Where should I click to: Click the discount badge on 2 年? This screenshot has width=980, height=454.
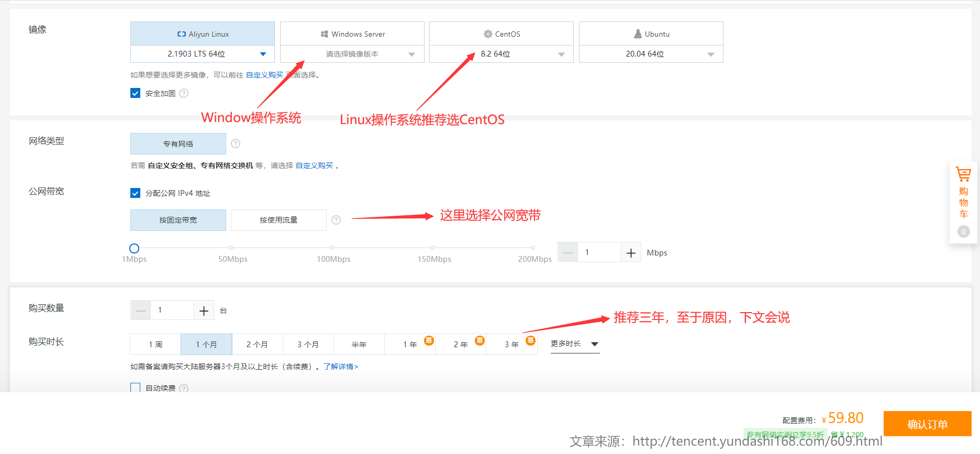[480, 340]
